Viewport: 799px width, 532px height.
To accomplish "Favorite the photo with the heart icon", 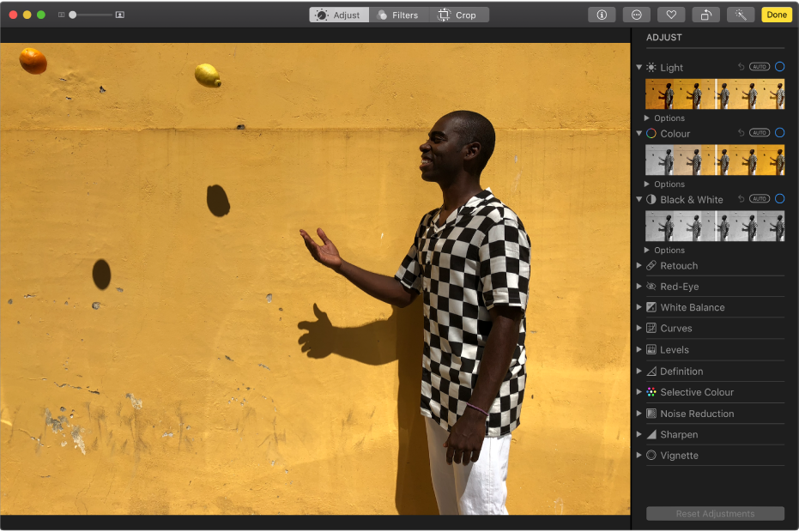I will click(x=670, y=14).
